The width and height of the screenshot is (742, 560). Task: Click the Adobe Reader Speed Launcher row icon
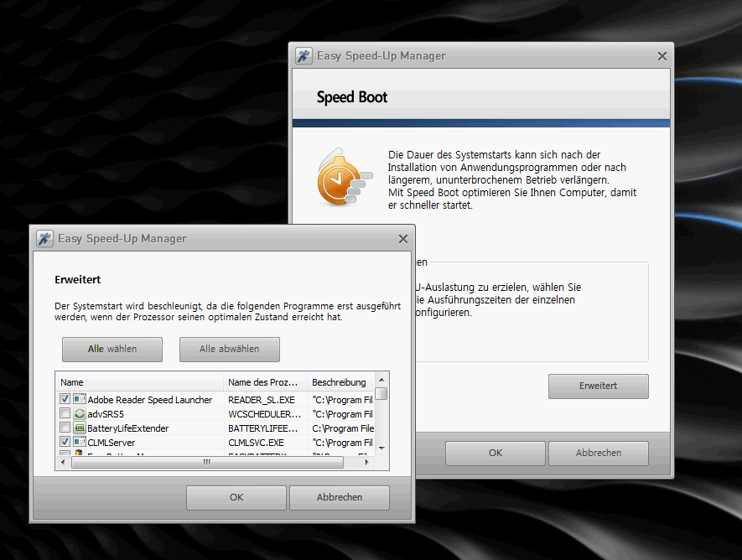pos(80,399)
